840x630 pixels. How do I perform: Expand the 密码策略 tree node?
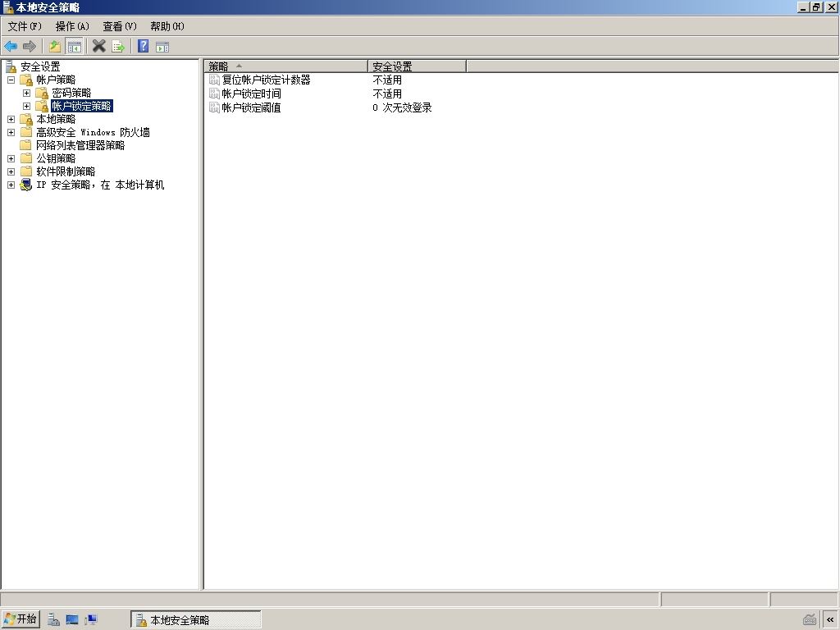click(26, 94)
